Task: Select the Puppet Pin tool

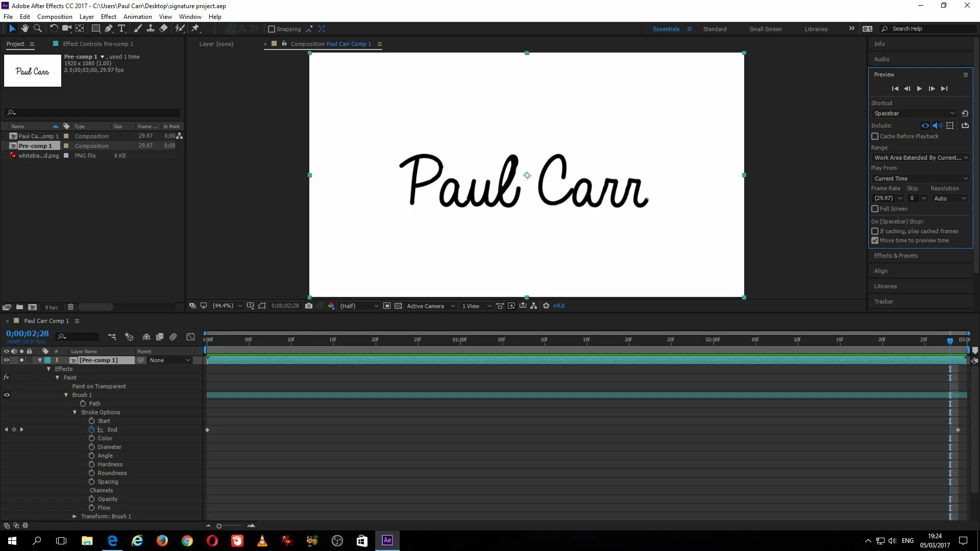Action: point(195,29)
